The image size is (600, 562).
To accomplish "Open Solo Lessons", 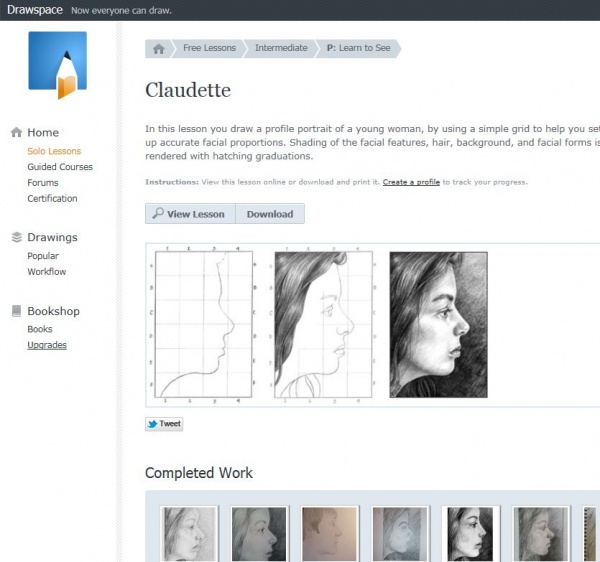I will (x=54, y=151).
